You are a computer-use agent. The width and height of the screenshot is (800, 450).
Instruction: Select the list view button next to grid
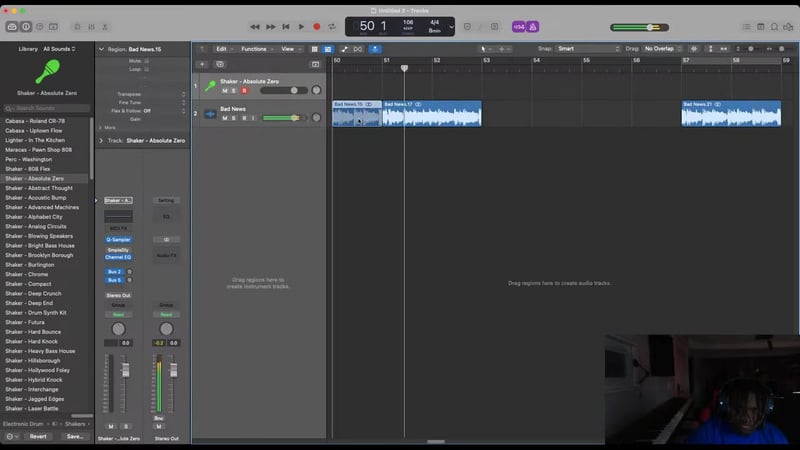pos(328,49)
